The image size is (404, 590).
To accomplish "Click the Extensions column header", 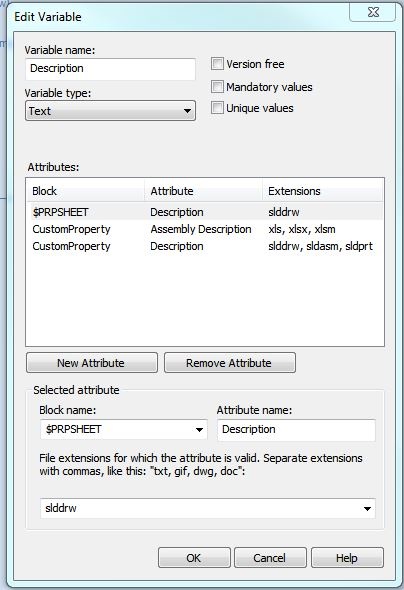I will click(322, 191).
